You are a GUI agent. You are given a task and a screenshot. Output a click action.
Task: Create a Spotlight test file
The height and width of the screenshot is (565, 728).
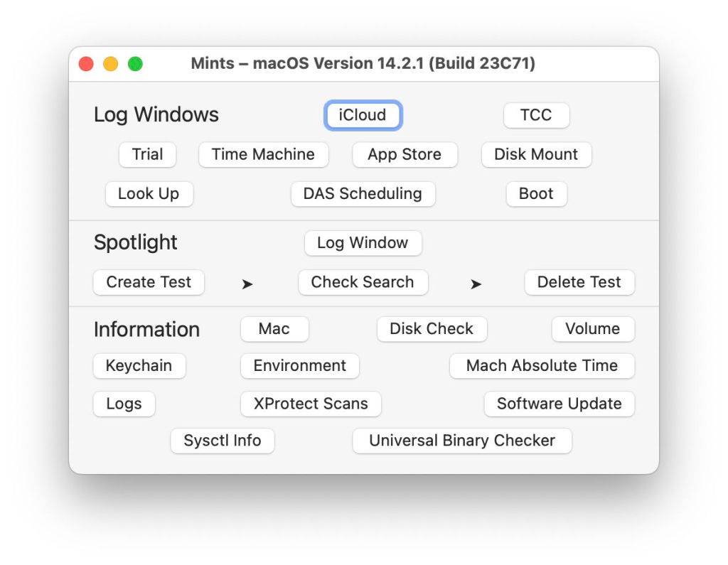coord(149,282)
